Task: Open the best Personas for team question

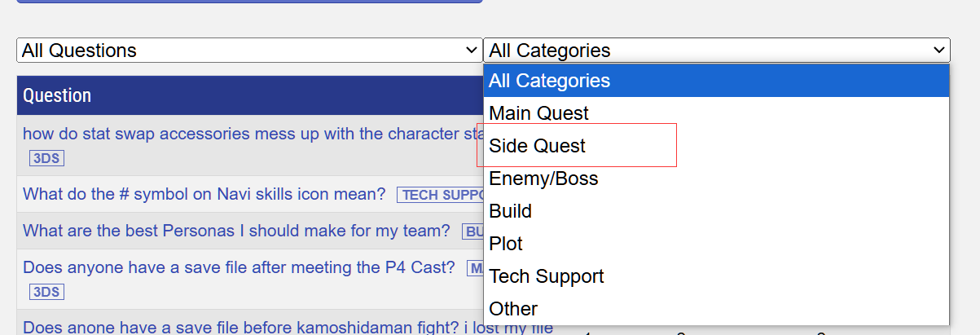Action: point(236,231)
